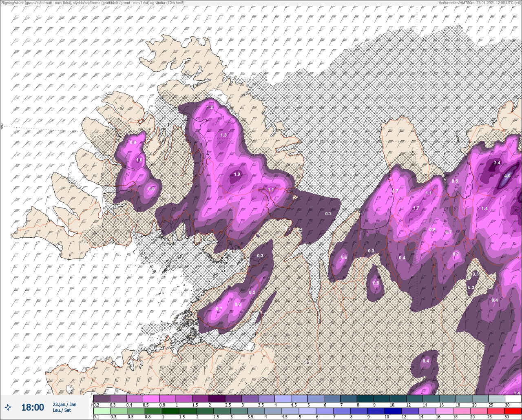Select the light green bottom-row swatch labeled 0.1

point(102,411)
